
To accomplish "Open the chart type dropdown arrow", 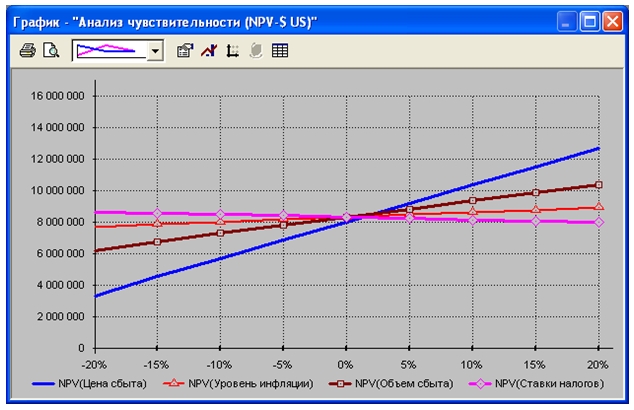I will 155,51.
